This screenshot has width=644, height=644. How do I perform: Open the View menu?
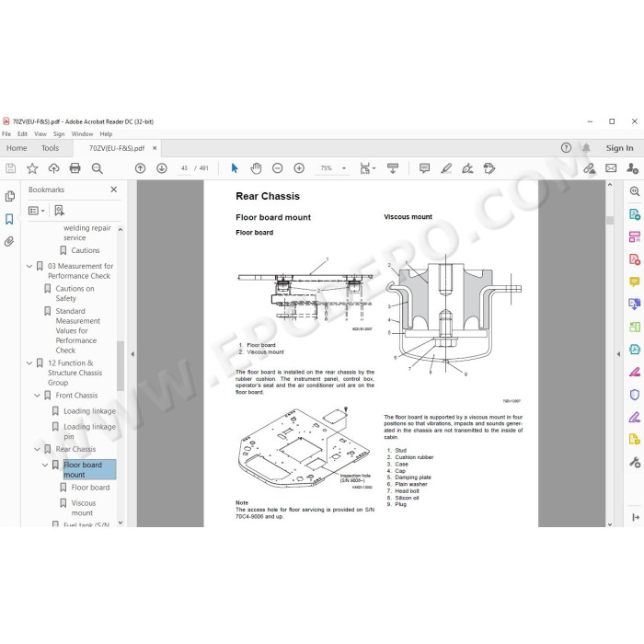[40, 134]
